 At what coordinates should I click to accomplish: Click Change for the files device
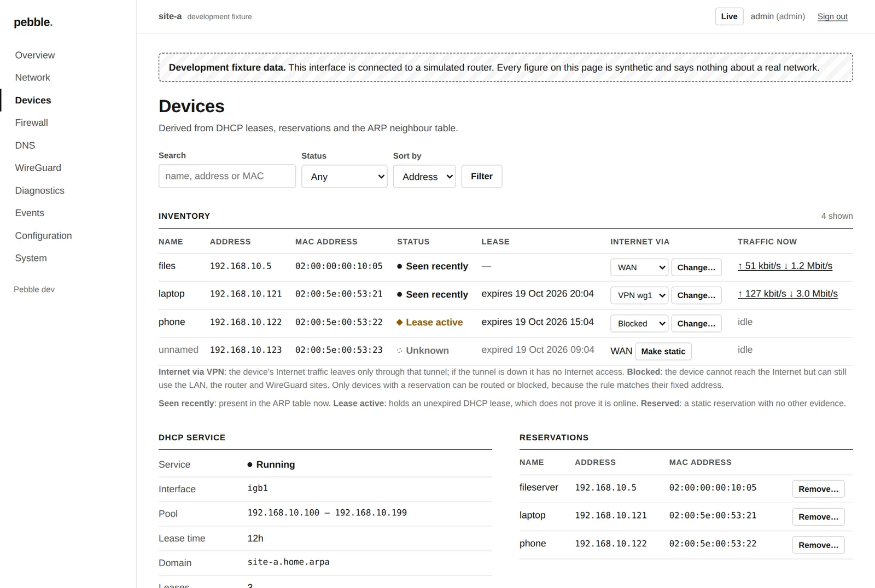[696, 267]
